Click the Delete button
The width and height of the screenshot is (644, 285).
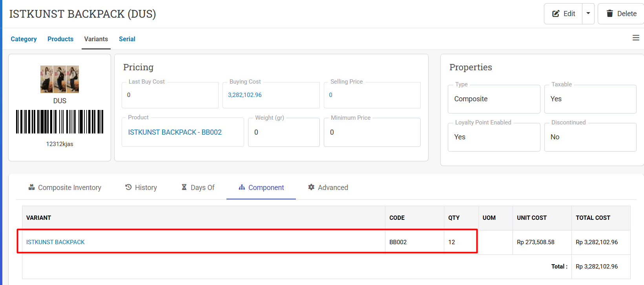coord(621,14)
